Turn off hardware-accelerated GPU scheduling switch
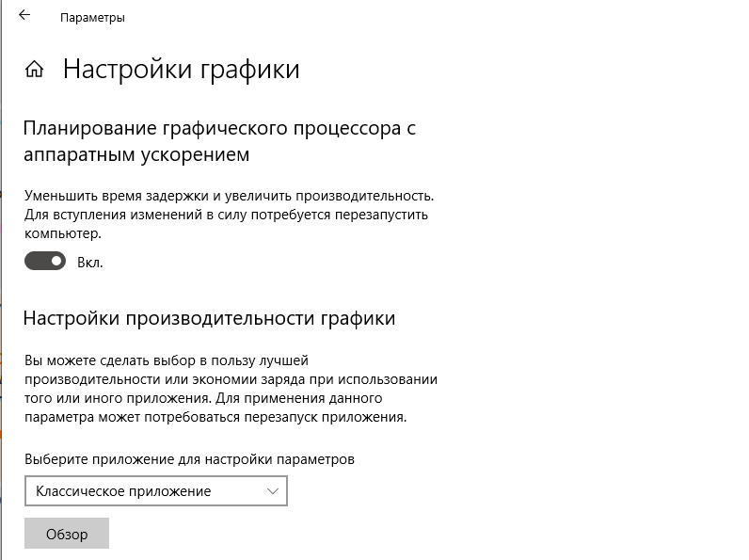 (x=45, y=261)
